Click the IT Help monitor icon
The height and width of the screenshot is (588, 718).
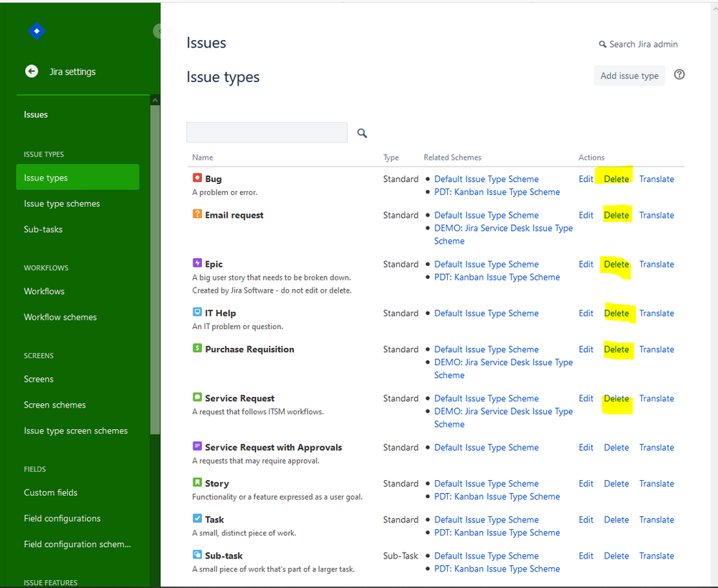[x=197, y=312]
